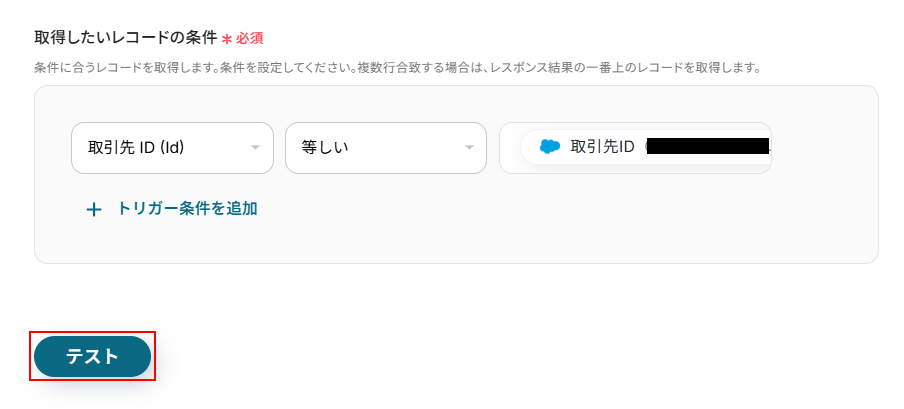Click the トリガー条件を追加 link text
904x409 pixels.
click(187, 209)
